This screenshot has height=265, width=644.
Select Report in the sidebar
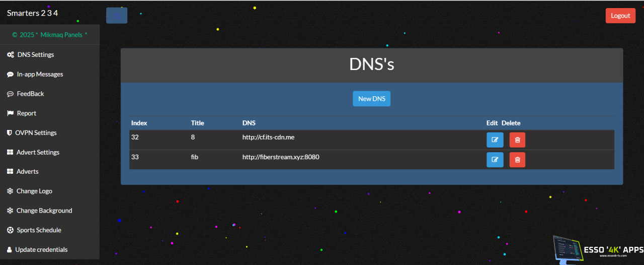(26, 113)
